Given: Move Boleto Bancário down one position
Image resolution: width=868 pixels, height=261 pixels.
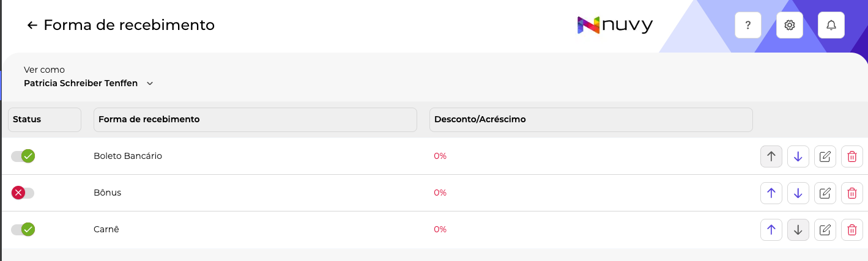Looking at the screenshot, I should coord(798,156).
